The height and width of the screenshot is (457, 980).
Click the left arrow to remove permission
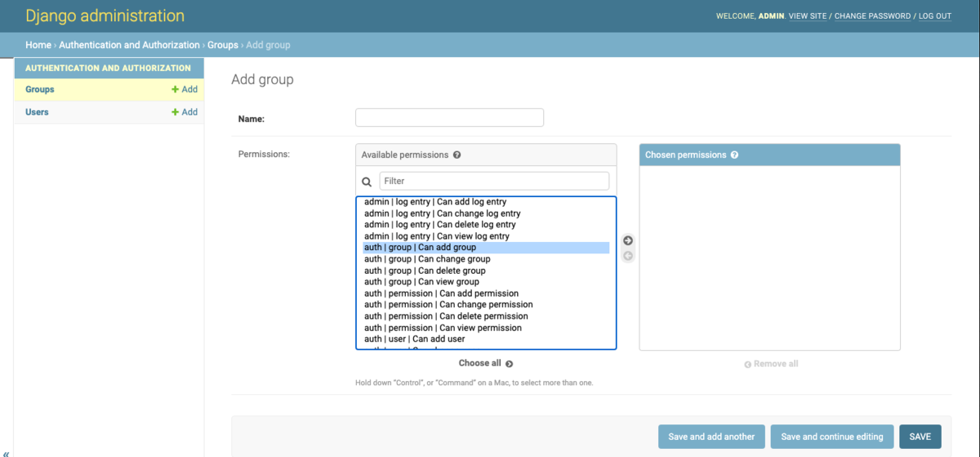pyautogui.click(x=628, y=256)
